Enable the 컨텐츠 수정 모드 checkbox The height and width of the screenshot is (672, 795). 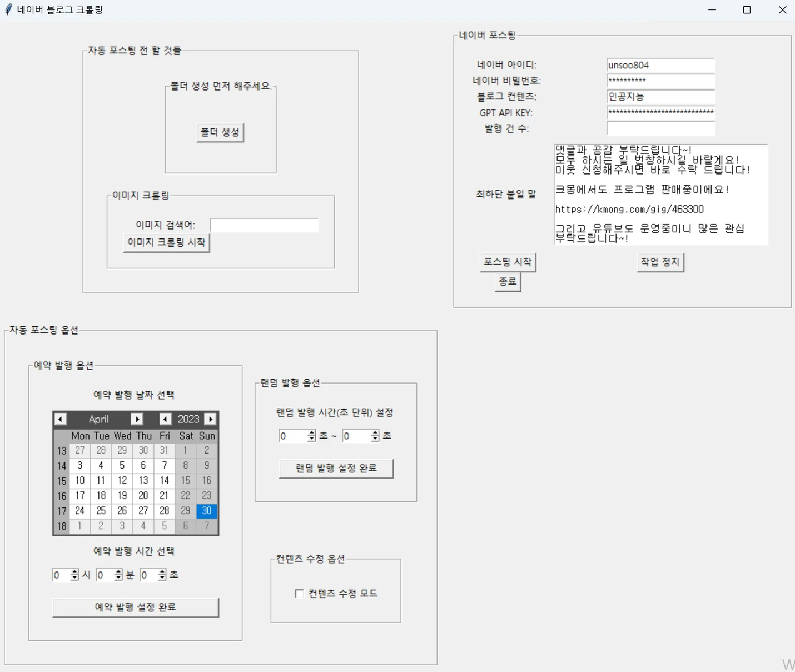tap(299, 594)
